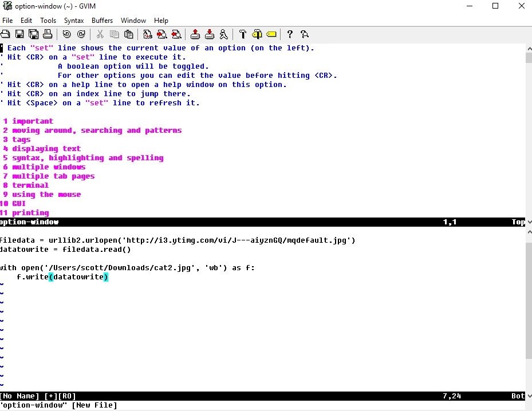Click the Run script running-man icon
The height and width of the screenshot is (411, 532).
223,34
